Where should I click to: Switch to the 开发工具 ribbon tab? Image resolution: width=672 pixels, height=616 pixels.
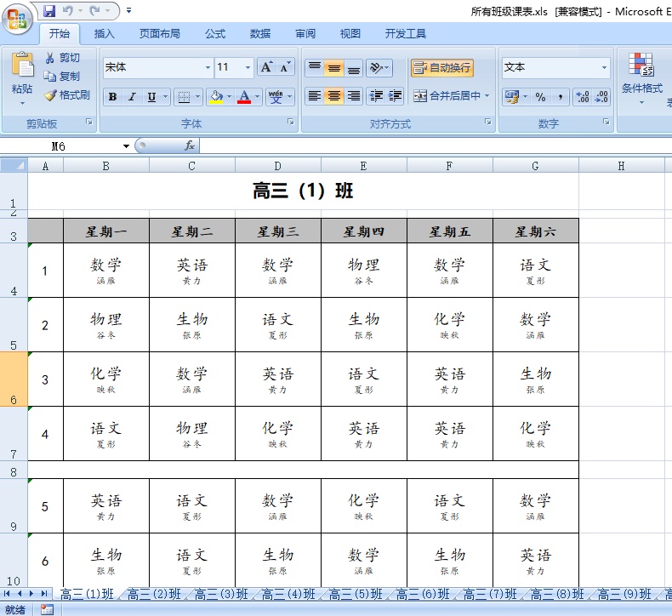(405, 33)
